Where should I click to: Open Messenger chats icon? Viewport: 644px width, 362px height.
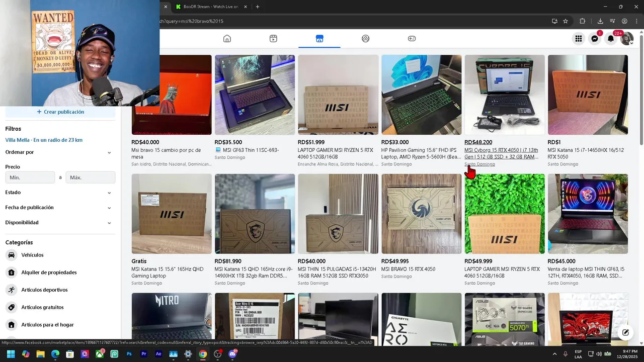tap(595, 39)
